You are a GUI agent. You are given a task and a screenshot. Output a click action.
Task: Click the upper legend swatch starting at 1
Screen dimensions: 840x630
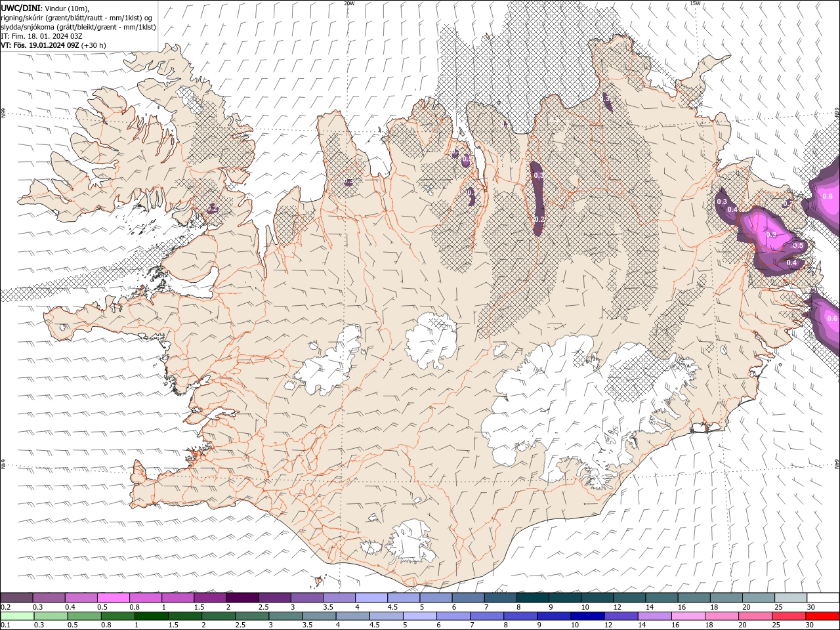[x=178, y=598]
